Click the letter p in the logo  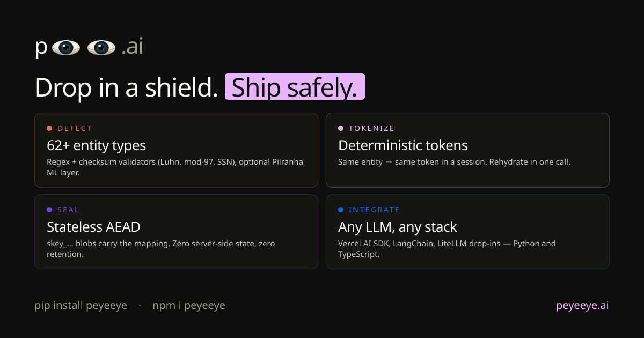pos(41,48)
